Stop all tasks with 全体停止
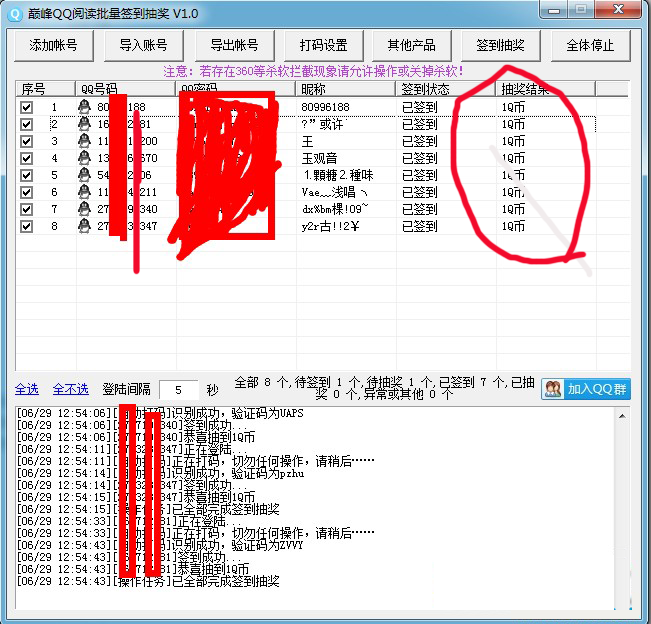This screenshot has height=624, width=651. pos(590,45)
